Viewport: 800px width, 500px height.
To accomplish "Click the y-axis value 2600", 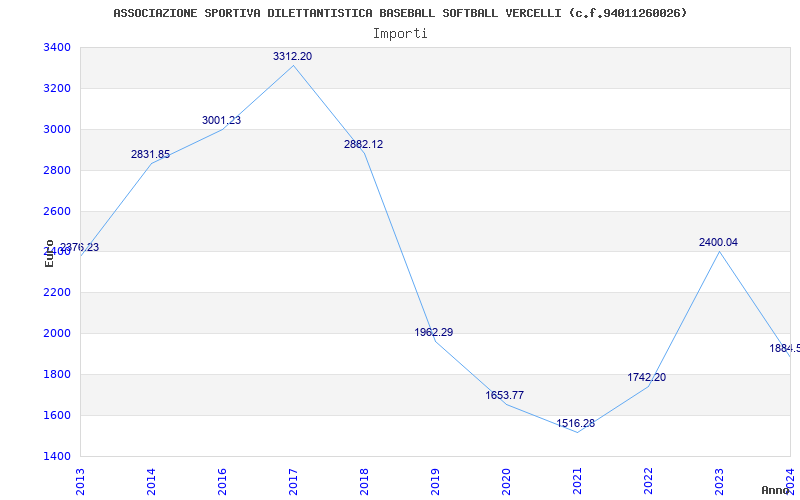I will click(x=57, y=211).
